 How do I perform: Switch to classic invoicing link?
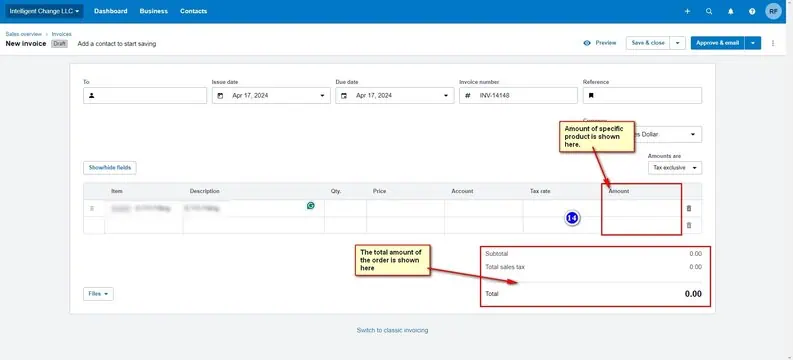click(x=392, y=330)
